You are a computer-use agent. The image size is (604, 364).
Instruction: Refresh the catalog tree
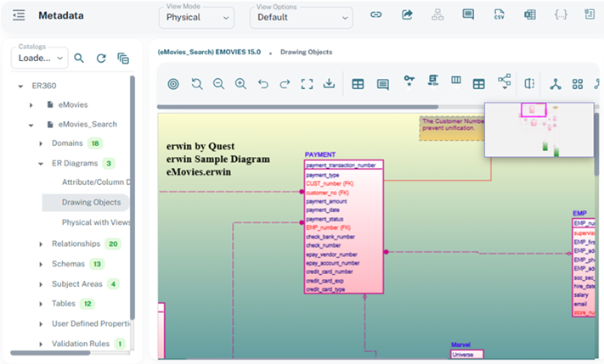[101, 58]
